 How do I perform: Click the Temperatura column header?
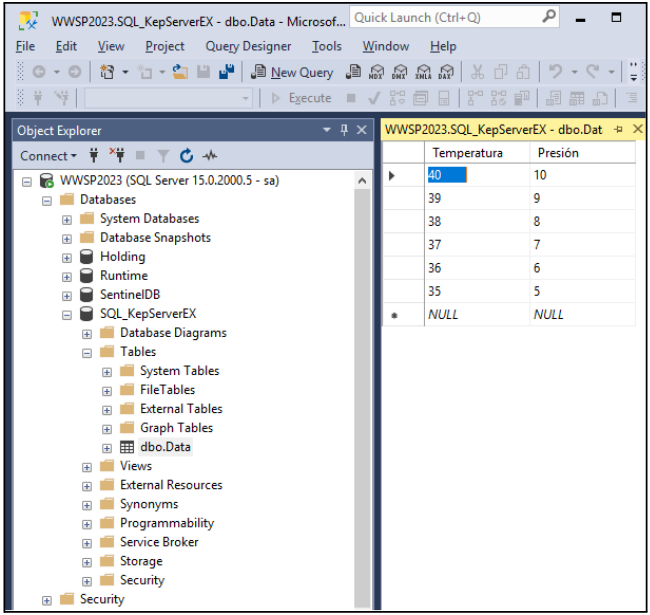coord(477,153)
